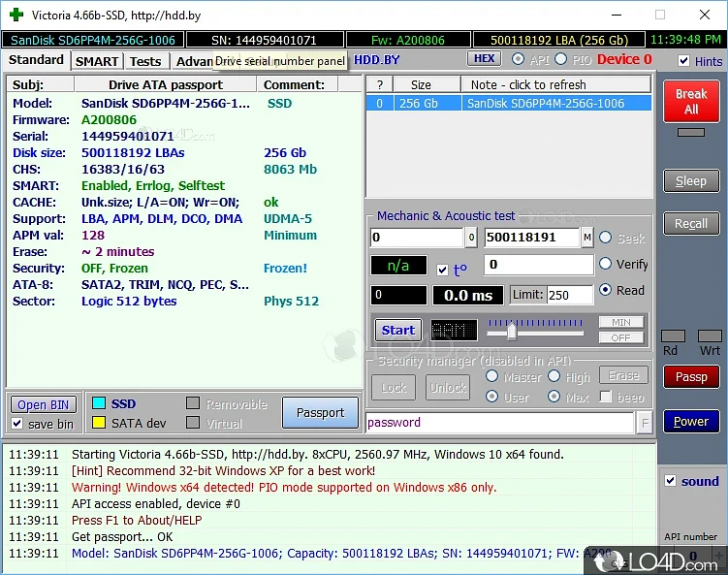The image size is (728, 575).
Task: Click the cyan SSD indicator square
Action: 99,403
